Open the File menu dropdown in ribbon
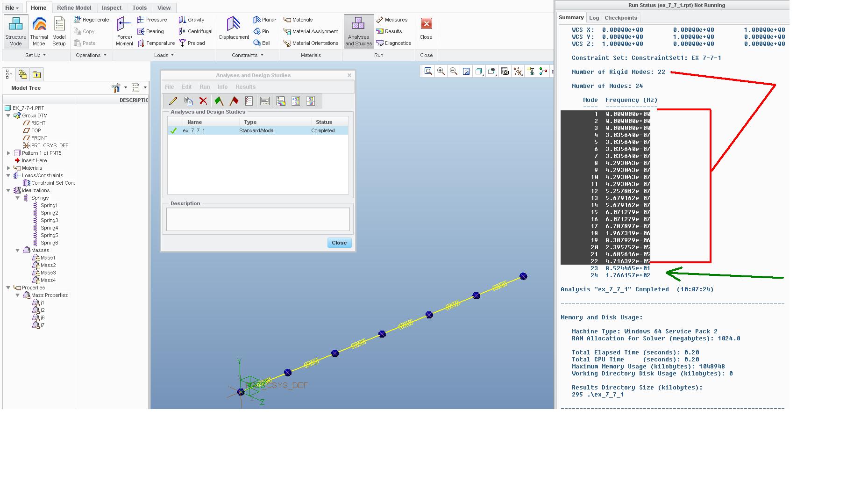The height and width of the screenshot is (497, 868). pos(12,8)
